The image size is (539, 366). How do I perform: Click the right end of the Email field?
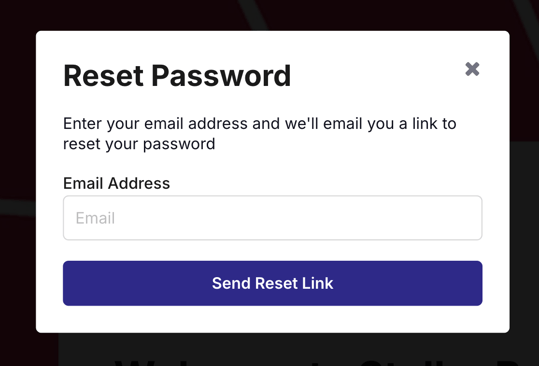pyautogui.click(x=461, y=218)
